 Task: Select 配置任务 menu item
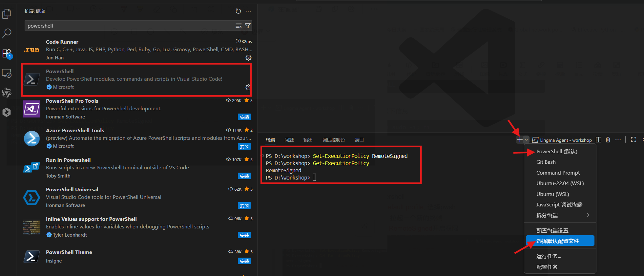560,267
